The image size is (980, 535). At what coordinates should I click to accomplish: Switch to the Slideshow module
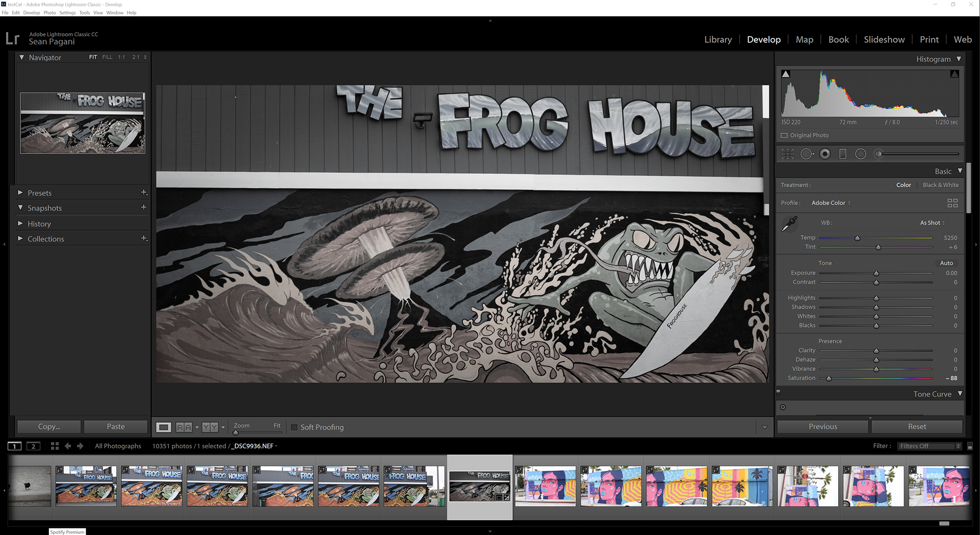884,39
